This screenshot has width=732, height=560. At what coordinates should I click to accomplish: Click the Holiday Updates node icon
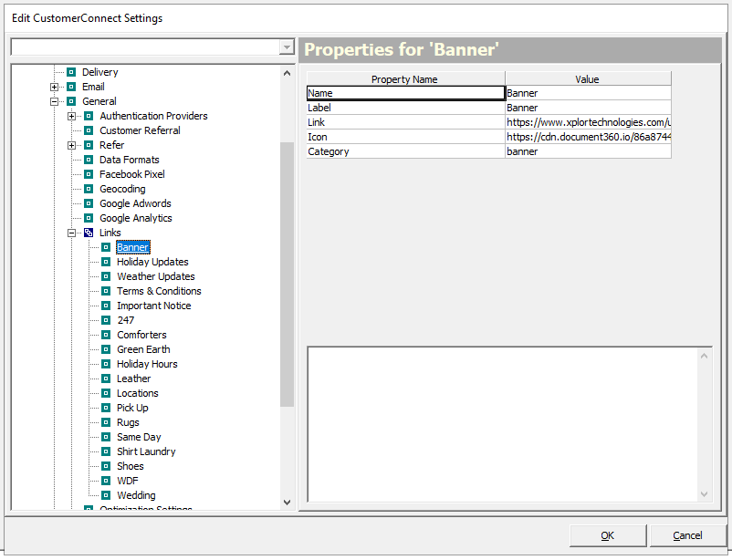pyautogui.click(x=106, y=262)
